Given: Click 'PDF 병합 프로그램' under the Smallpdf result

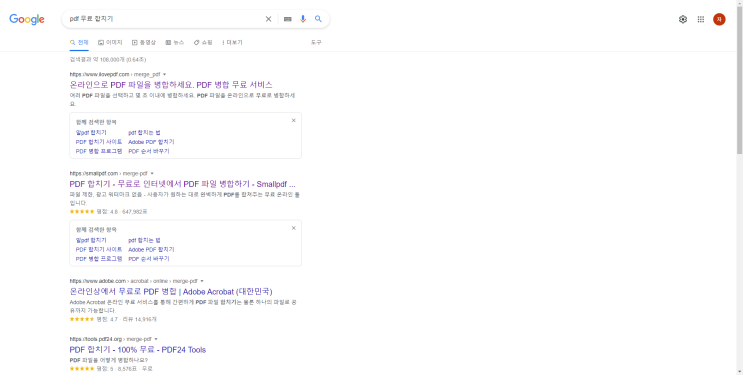Looking at the screenshot, I should point(99,259).
